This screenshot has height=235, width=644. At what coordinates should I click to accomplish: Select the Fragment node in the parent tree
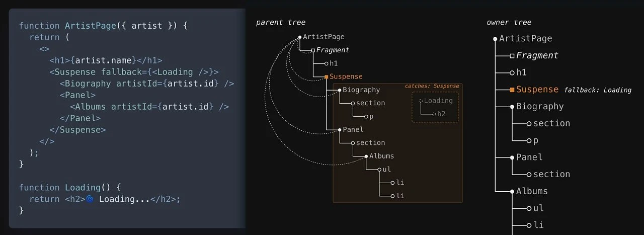tap(333, 50)
